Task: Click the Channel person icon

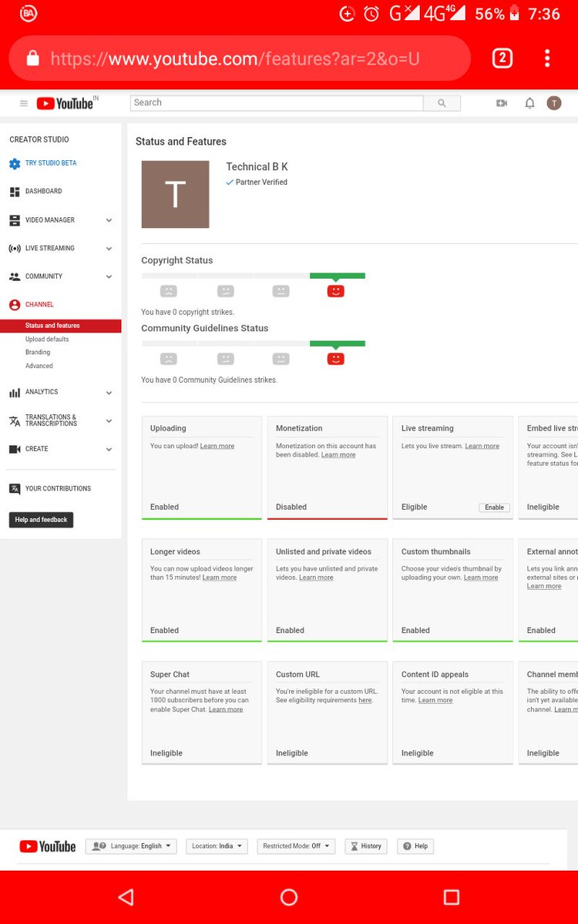Action: [x=15, y=305]
